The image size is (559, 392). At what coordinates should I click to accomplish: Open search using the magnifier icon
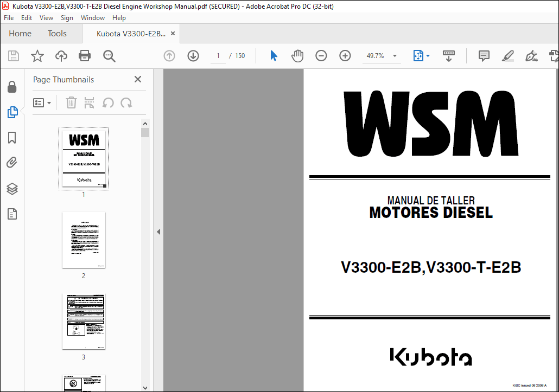109,55
